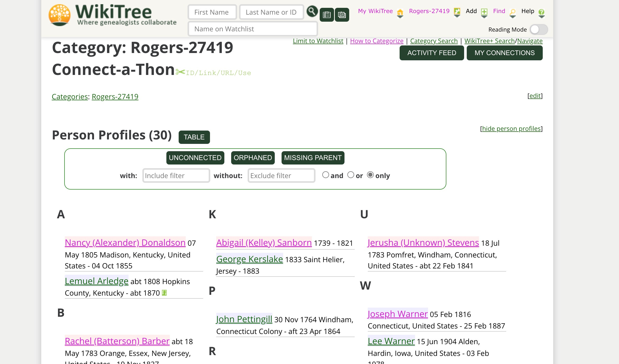619x364 pixels.
Task: Filter by UNCONNECTED profiles
Action: pyautogui.click(x=195, y=158)
